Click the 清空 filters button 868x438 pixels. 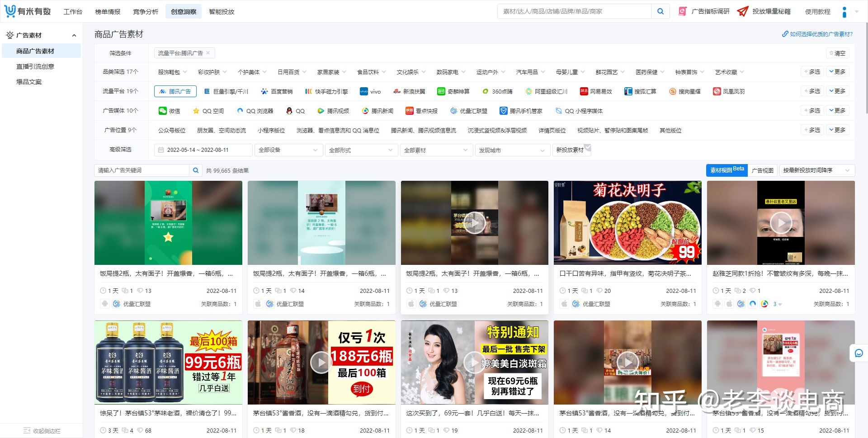click(837, 53)
